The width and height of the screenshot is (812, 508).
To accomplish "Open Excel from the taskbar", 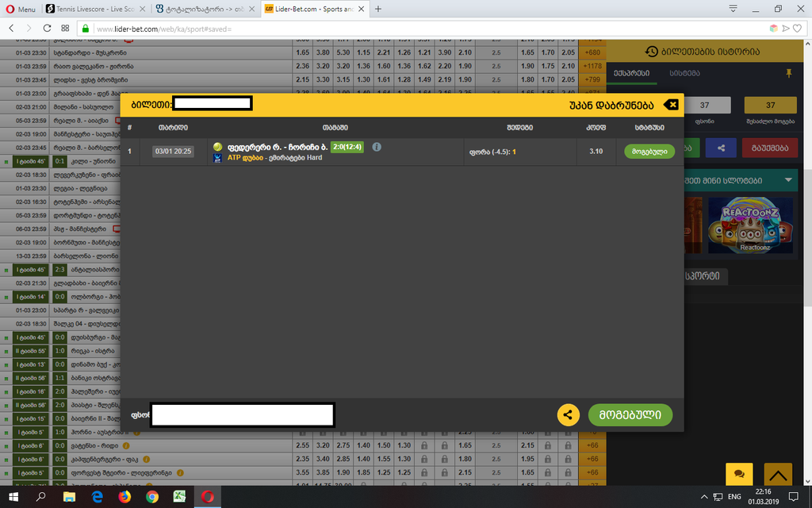I will pyautogui.click(x=180, y=497).
